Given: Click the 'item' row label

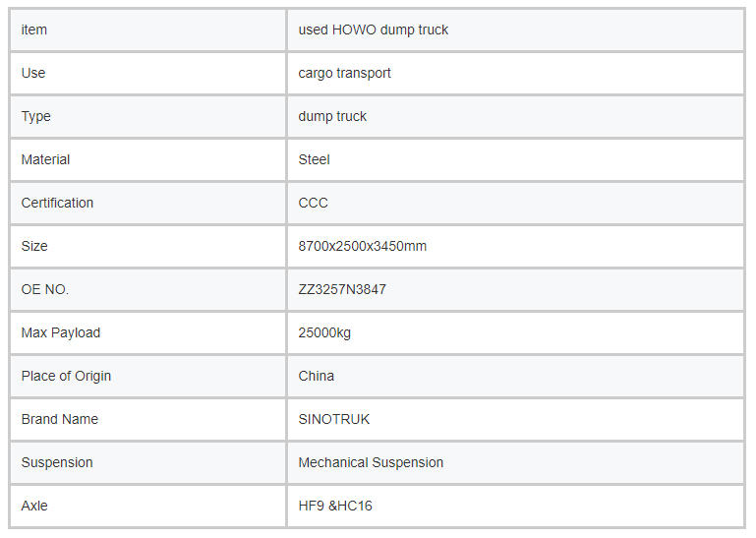Looking at the screenshot, I should tap(34, 30).
